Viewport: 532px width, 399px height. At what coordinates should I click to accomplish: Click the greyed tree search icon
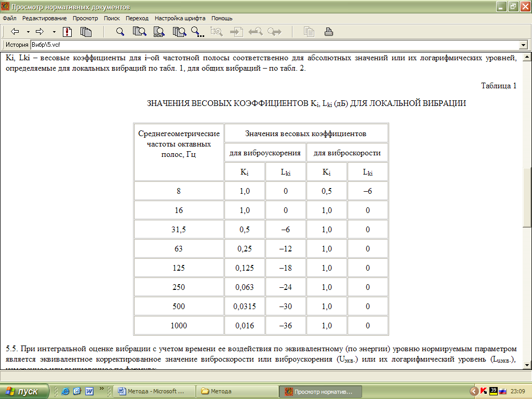(x=217, y=32)
